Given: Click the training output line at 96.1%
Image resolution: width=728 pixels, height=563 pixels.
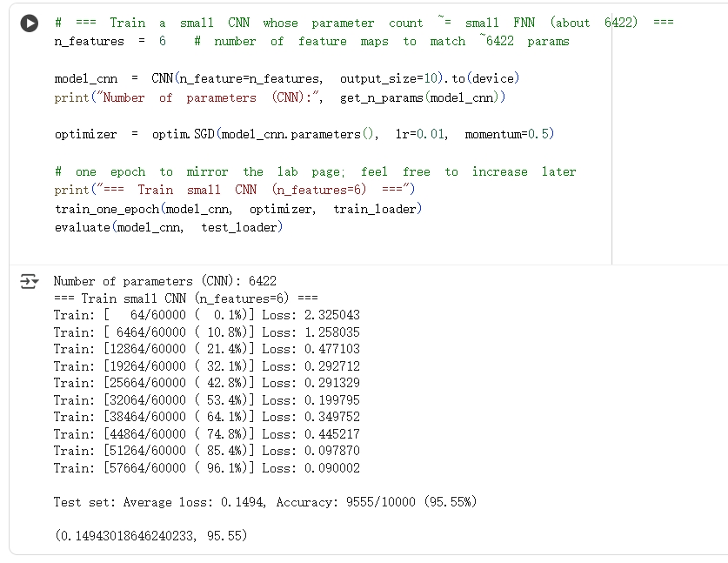Looking at the screenshot, I should pos(206,468).
